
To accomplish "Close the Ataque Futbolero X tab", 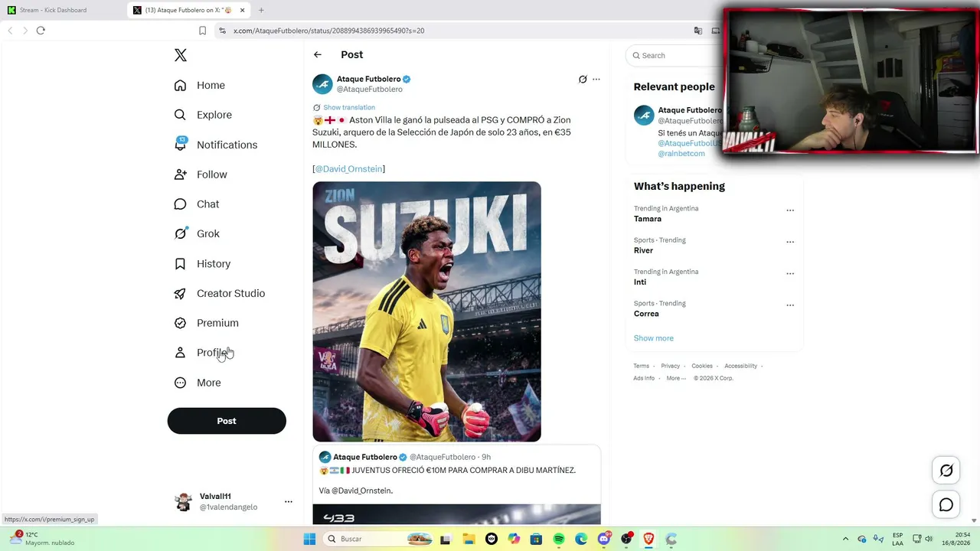I will point(242,10).
